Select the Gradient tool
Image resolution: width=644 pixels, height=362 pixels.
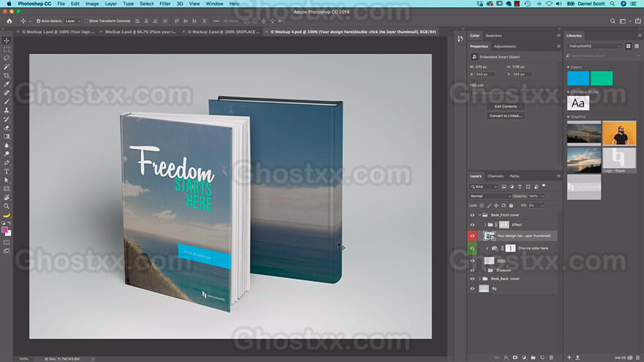[x=7, y=136]
